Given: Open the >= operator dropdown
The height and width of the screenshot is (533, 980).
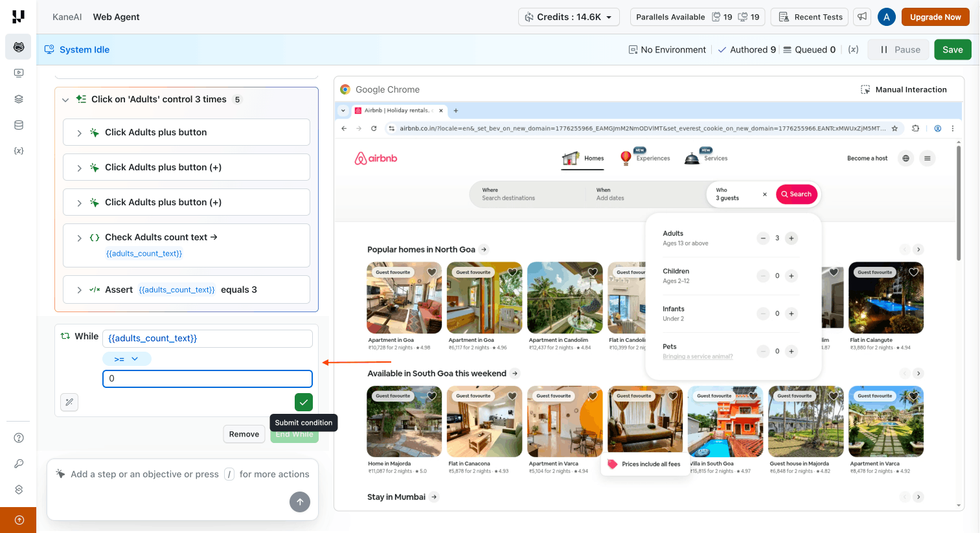Looking at the screenshot, I should pyautogui.click(x=126, y=359).
